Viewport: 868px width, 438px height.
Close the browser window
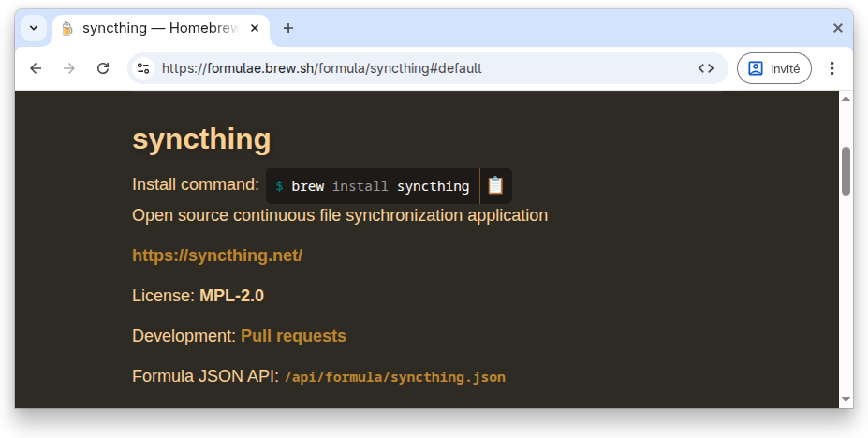(838, 28)
